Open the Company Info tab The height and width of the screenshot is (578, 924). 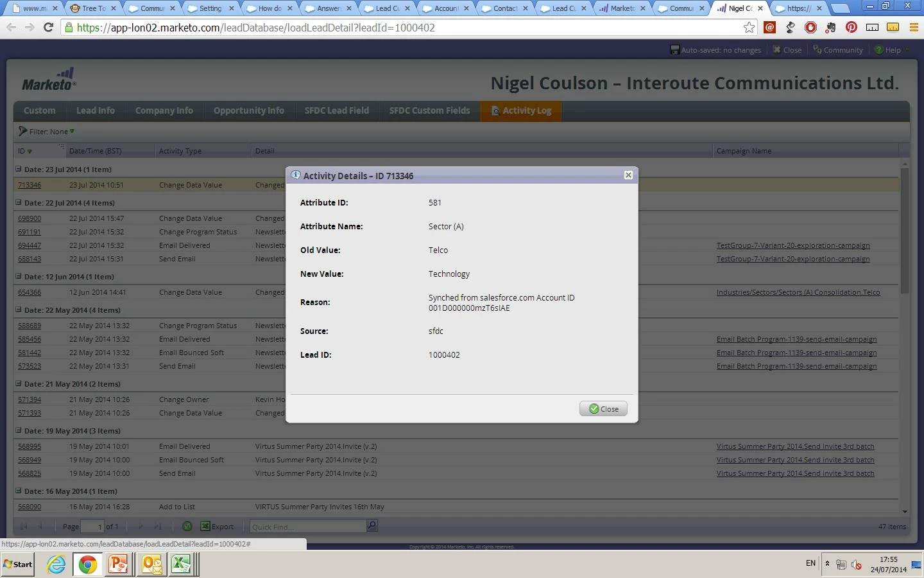[164, 110]
